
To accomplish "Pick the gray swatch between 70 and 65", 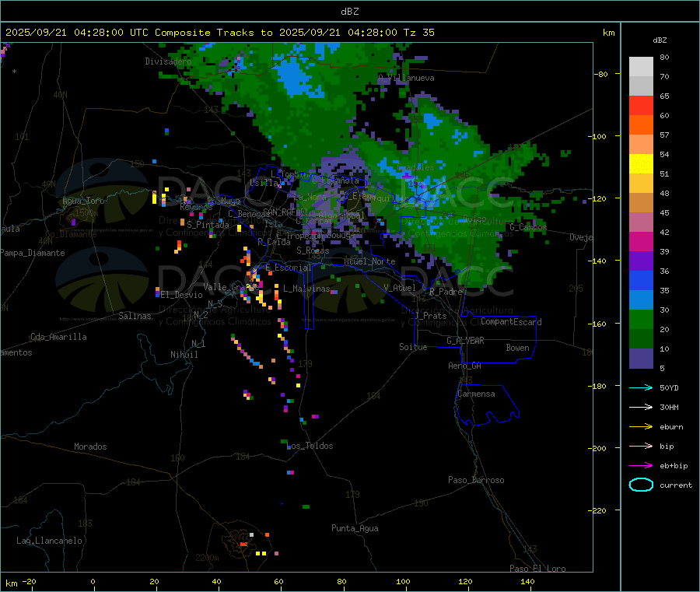I will (x=641, y=86).
